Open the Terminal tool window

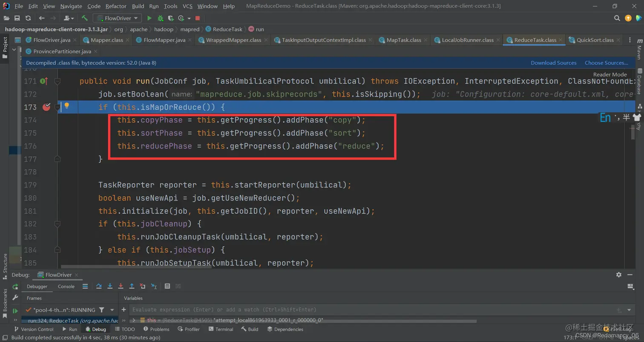click(221, 329)
